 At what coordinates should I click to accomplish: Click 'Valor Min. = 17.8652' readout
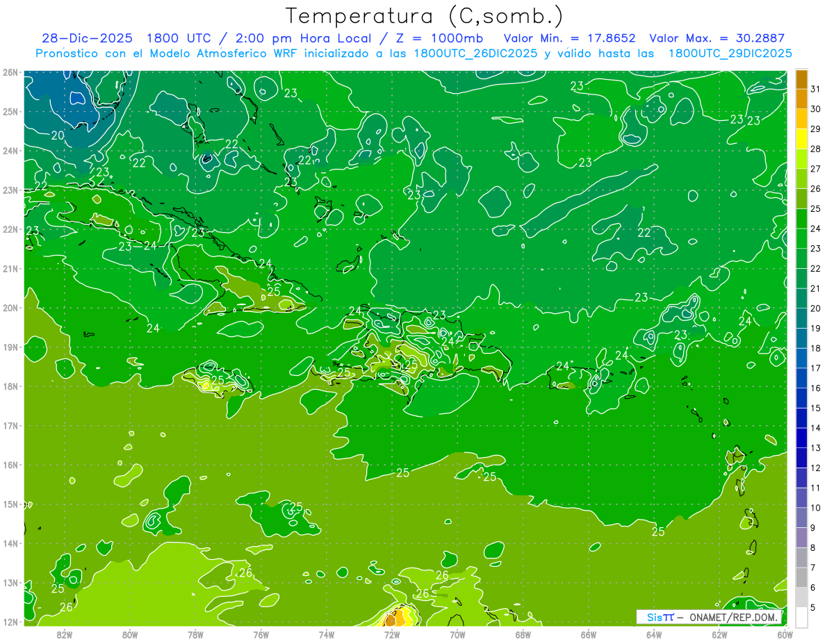pyautogui.click(x=570, y=38)
